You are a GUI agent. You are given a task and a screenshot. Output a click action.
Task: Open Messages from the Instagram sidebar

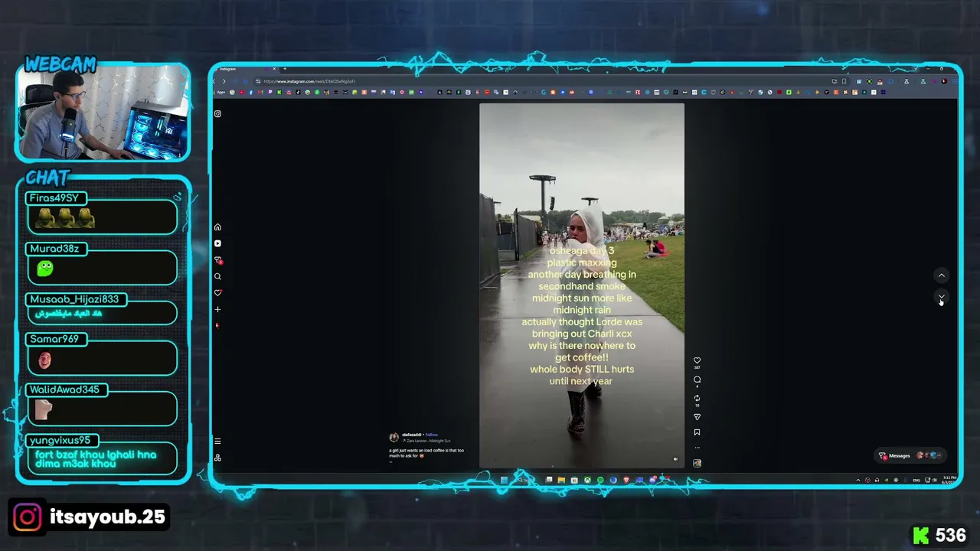217,260
